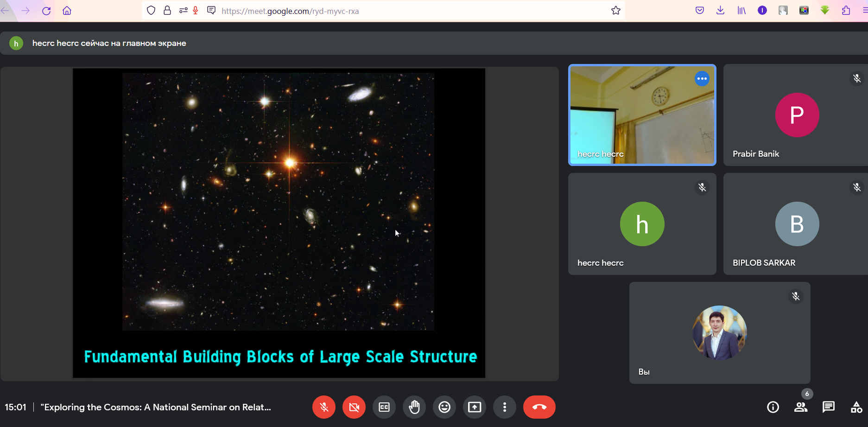
Task: Open options on hecrc hecrc video tile
Action: tap(702, 79)
